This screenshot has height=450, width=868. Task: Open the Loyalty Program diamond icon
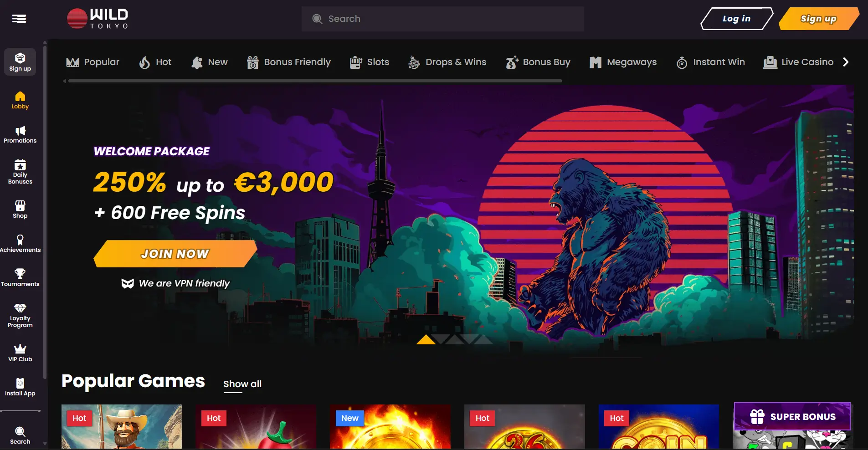(20, 308)
